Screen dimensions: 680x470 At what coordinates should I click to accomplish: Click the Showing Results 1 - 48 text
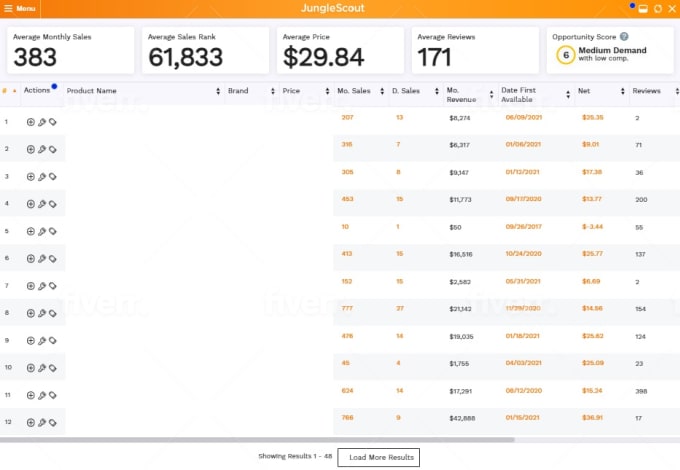(x=295, y=456)
